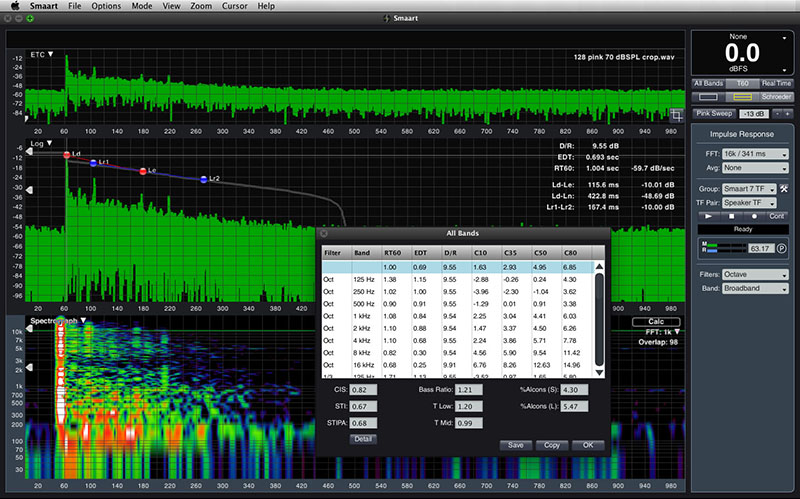
Task: Open the Smaart application menu
Action: (x=43, y=6)
